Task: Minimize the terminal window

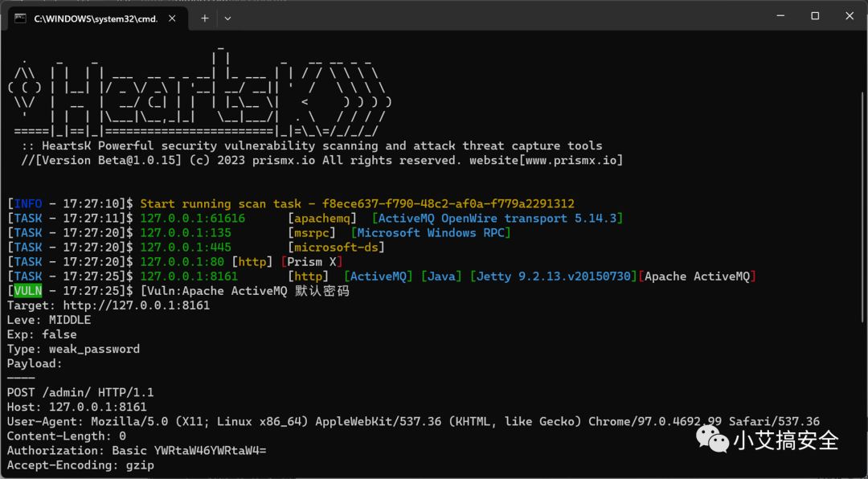Action: 780,16
